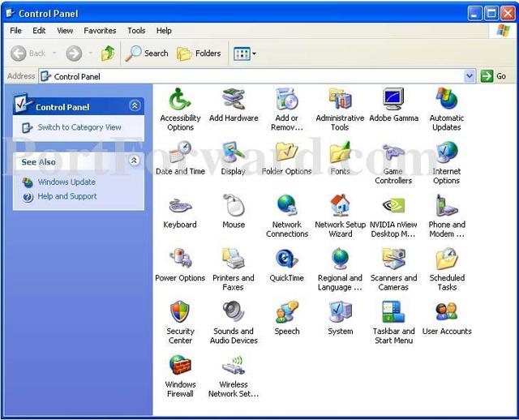Screen dimensions: 519x420
Task: Open Sounds and Audio Devices
Action: pyautogui.click(x=234, y=313)
